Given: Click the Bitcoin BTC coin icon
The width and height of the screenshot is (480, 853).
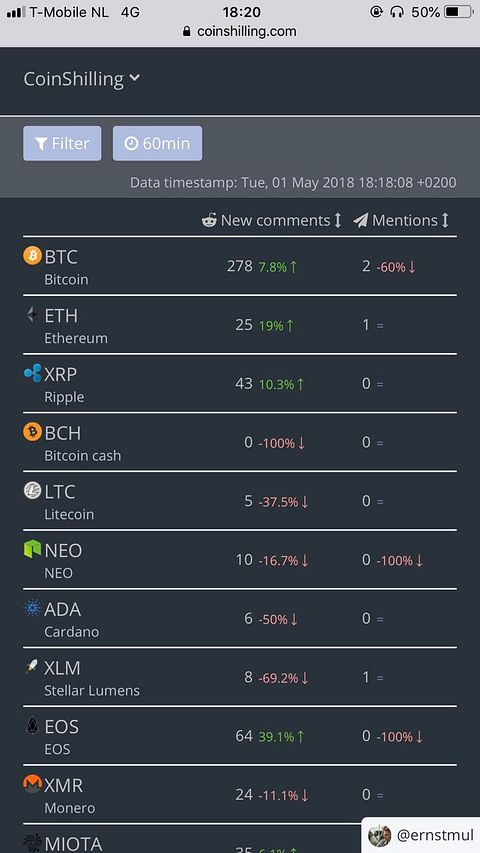Looking at the screenshot, I should click(x=32, y=255).
